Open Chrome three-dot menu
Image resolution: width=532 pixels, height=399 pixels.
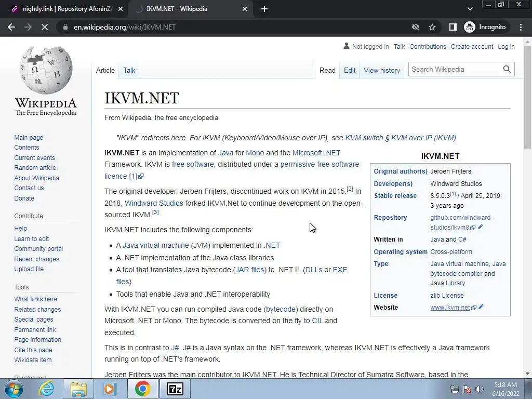tap(521, 27)
